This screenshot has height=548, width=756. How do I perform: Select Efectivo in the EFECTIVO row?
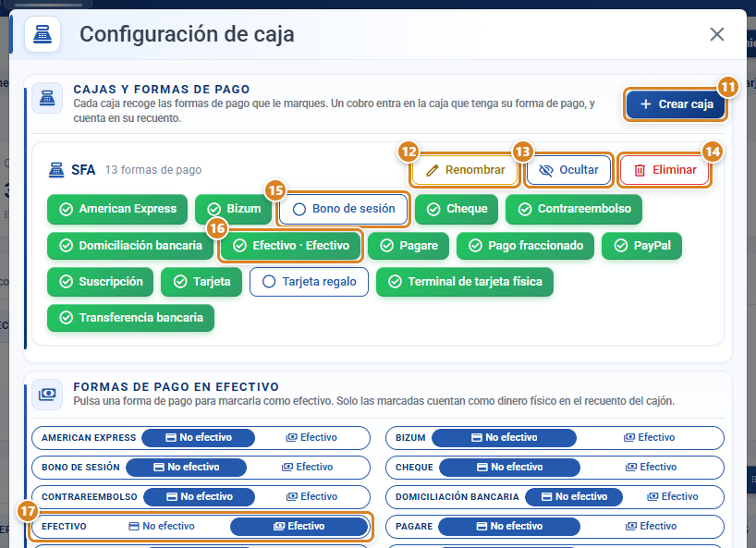[299, 527]
